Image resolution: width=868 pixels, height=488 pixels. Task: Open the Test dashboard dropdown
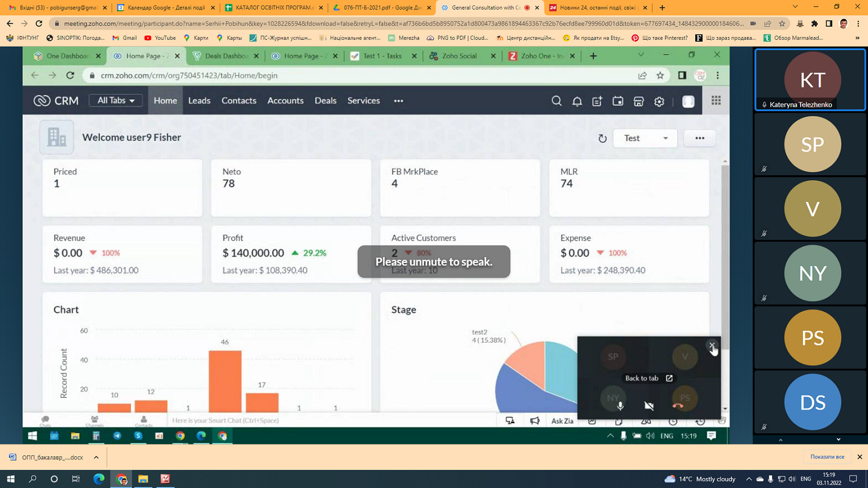(x=645, y=138)
